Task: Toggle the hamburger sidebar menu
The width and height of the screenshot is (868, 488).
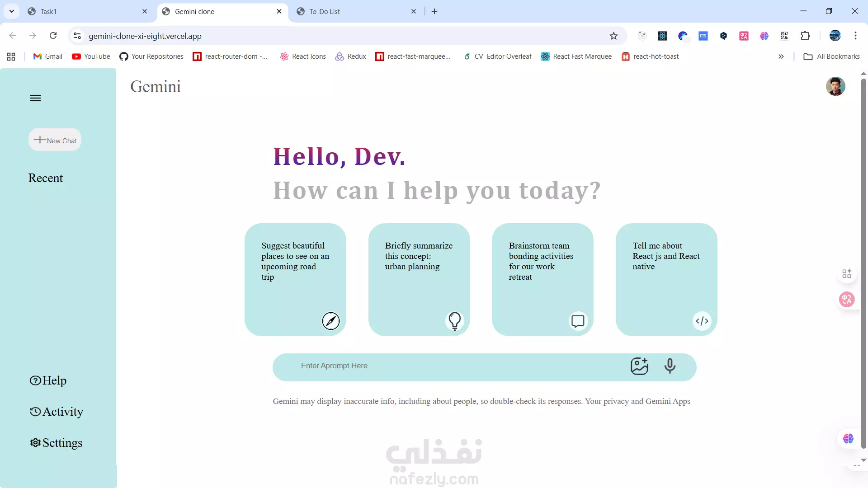Action: click(x=35, y=98)
